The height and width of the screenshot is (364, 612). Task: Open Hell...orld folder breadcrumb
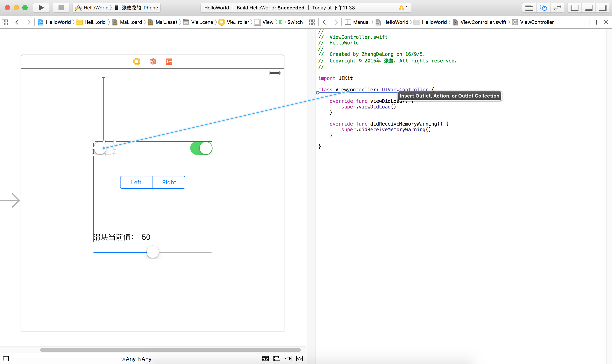tap(91, 22)
